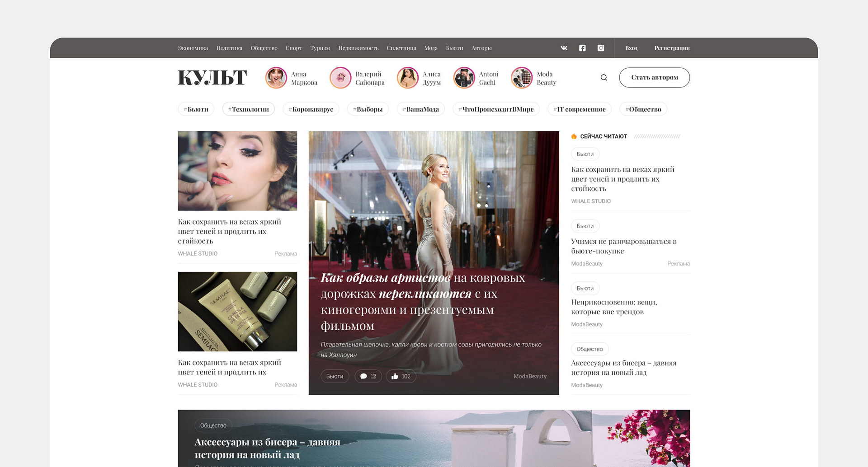This screenshot has width=868, height=467.
Task: Open Moda Beauty author avatar
Action: click(522, 78)
